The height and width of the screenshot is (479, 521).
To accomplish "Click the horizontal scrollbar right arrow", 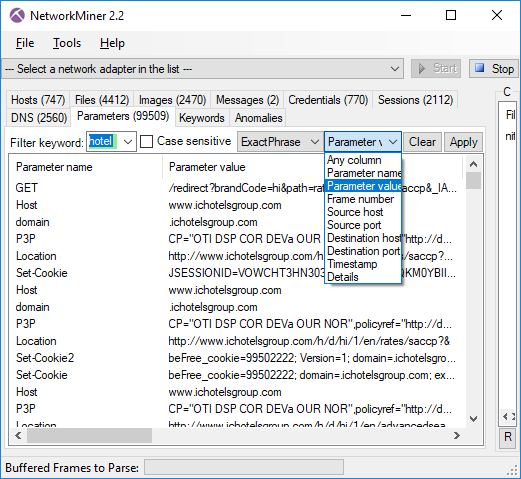I will point(457,435).
